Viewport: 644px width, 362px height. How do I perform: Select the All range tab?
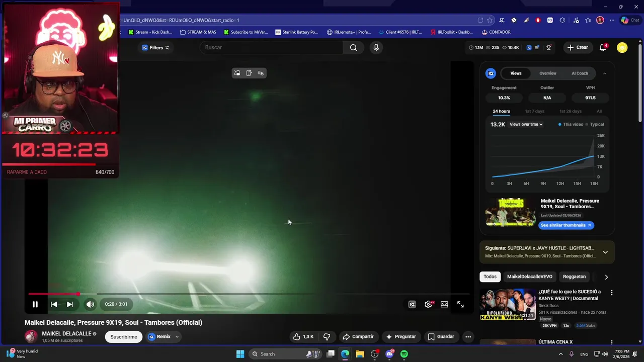point(599,111)
